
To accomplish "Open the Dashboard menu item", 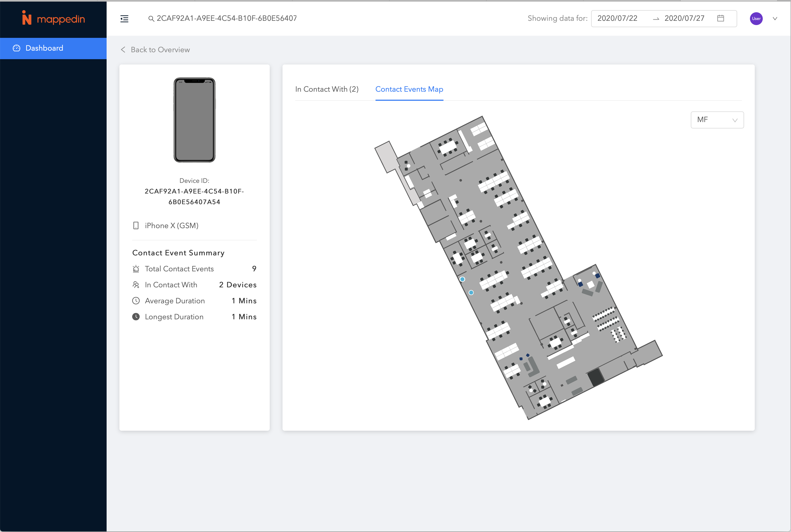I will [45, 48].
